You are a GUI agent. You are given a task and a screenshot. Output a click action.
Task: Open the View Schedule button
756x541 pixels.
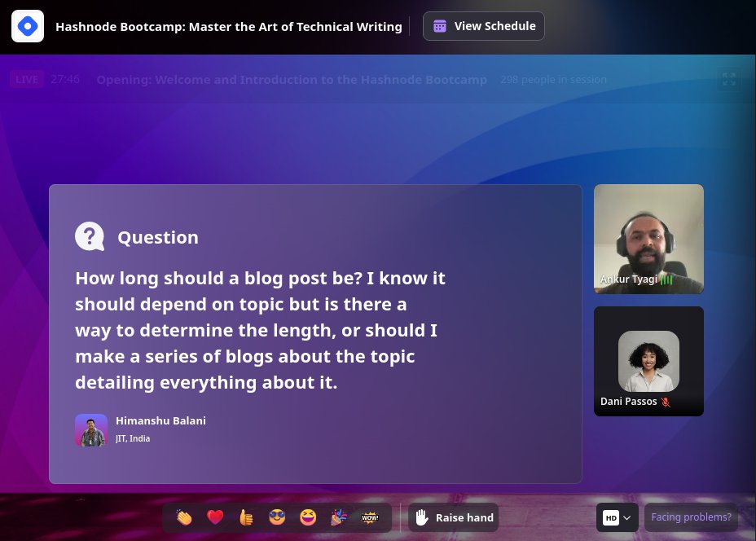484,26
